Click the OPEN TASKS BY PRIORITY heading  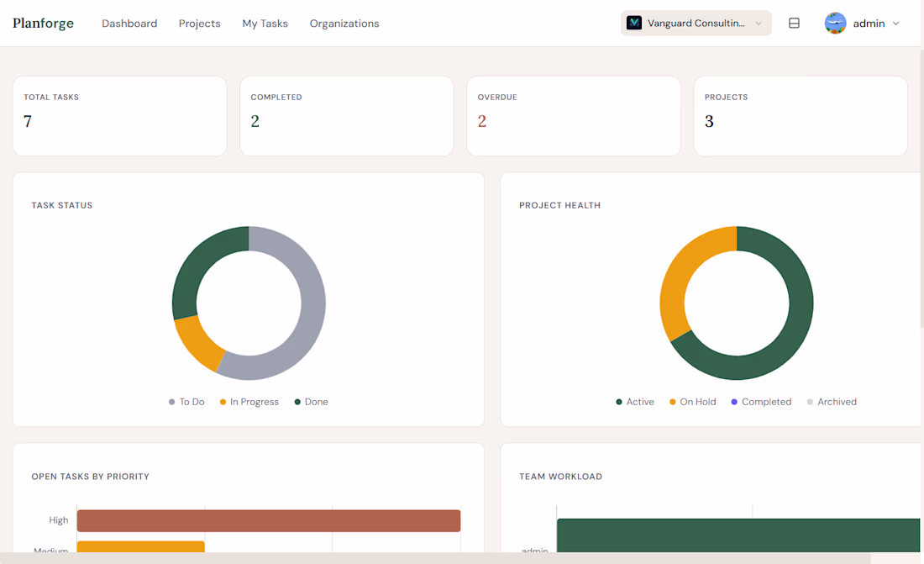tap(90, 477)
